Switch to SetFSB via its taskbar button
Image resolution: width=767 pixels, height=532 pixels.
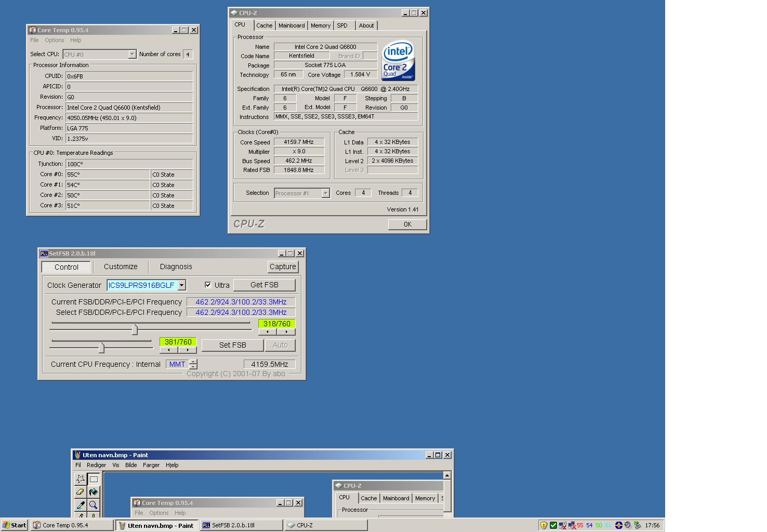pyautogui.click(x=241, y=525)
